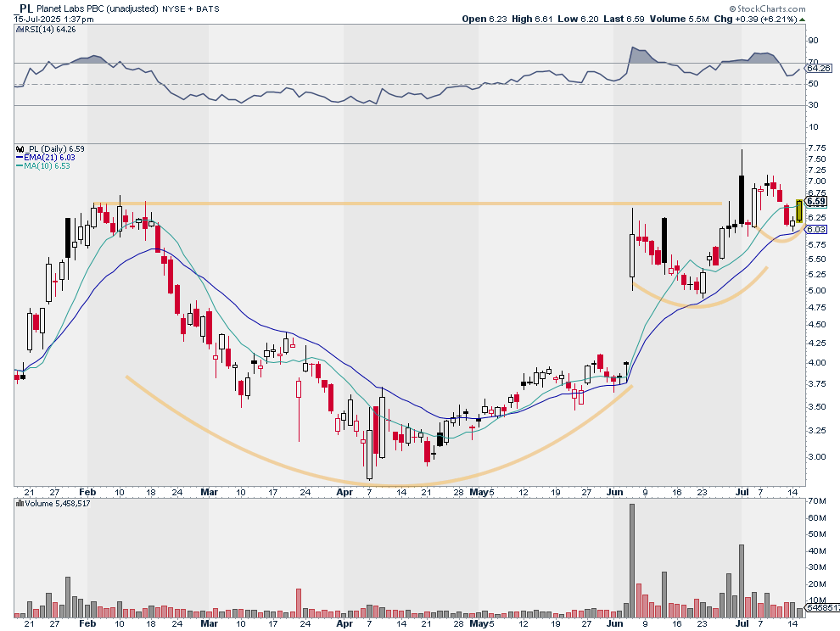Click the Volume 5,458,517 panel label
Screen dimensions: 840x631
pos(57,504)
